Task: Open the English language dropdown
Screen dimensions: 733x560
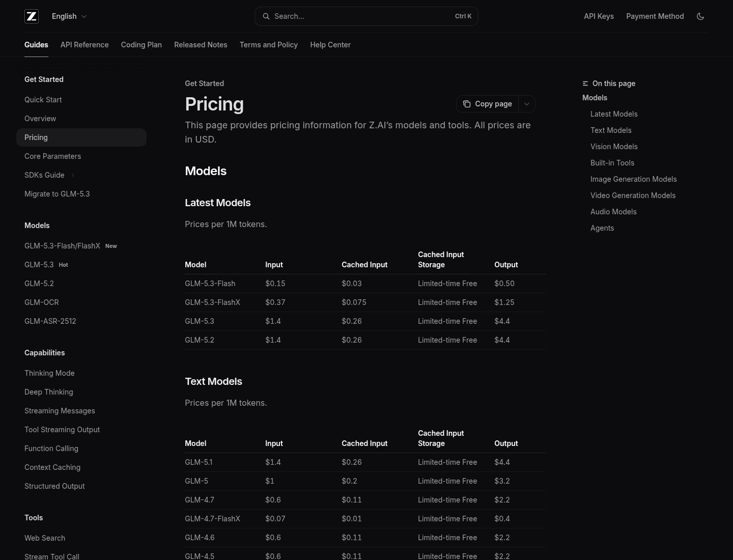Action: click(x=69, y=16)
